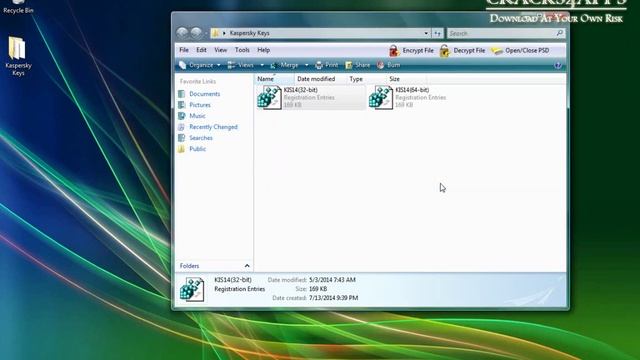Open the Recycle Bin on desktop
The width and height of the screenshot is (640, 360).
[x=18, y=7]
